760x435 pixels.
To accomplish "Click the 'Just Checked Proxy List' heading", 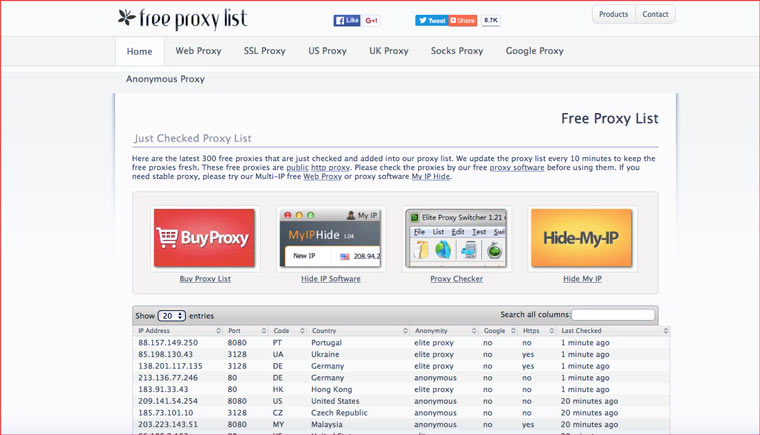I will (193, 139).
